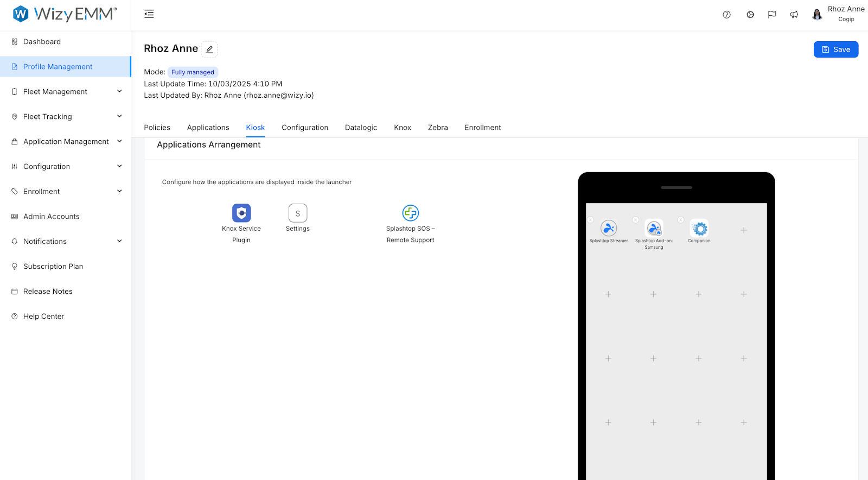The image size is (868, 480).
Task: Expand the Fleet Management chevron
Action: (x=119, y=91)
